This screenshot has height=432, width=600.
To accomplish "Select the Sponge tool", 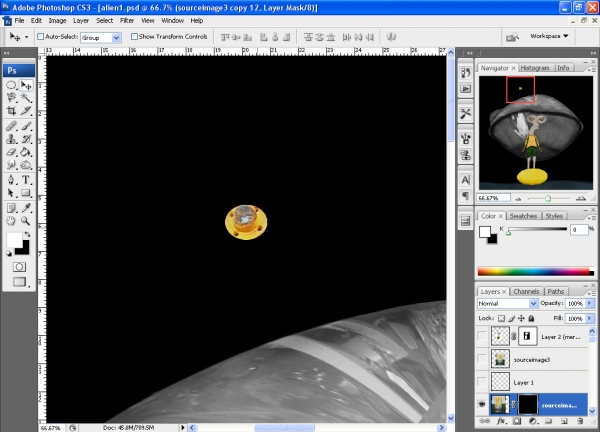I will [x=26, y=165].
